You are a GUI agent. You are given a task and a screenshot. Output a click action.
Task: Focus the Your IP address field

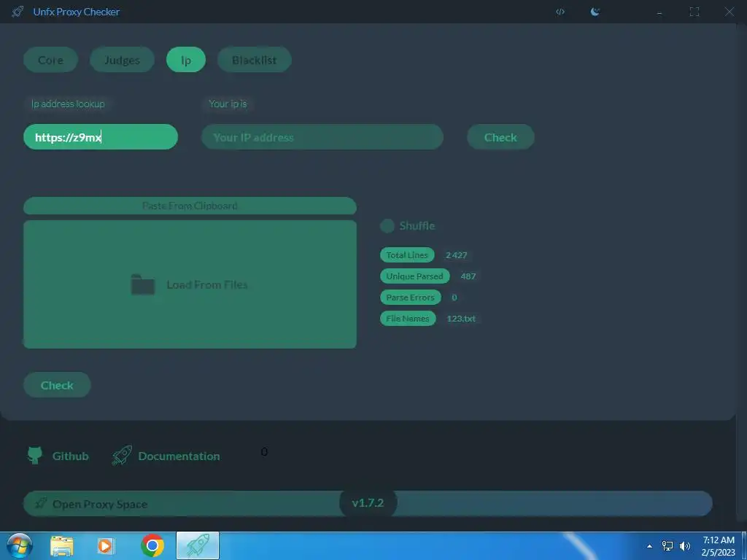click(322, 137)
